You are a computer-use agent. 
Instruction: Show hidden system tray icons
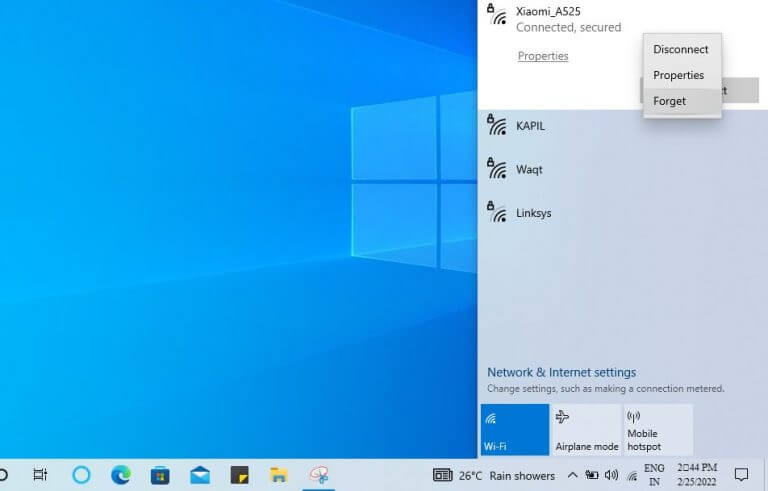point(572,475)
